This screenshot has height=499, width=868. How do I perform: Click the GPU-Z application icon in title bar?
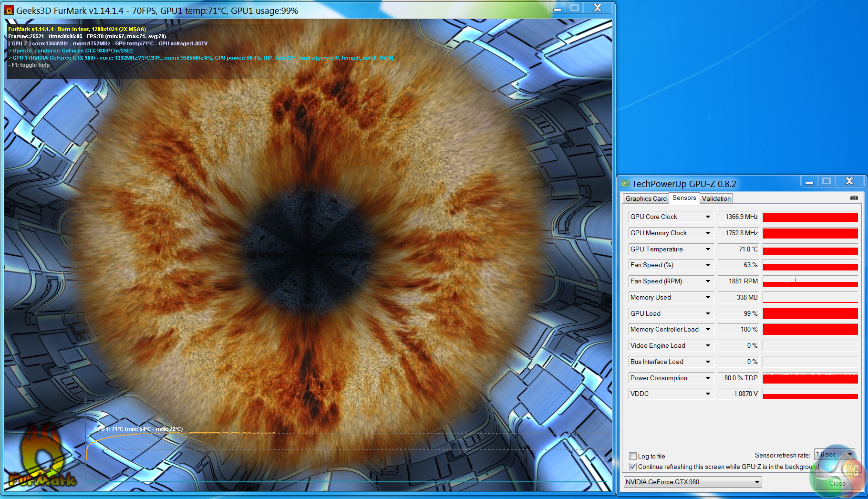(x=625, y=184)
